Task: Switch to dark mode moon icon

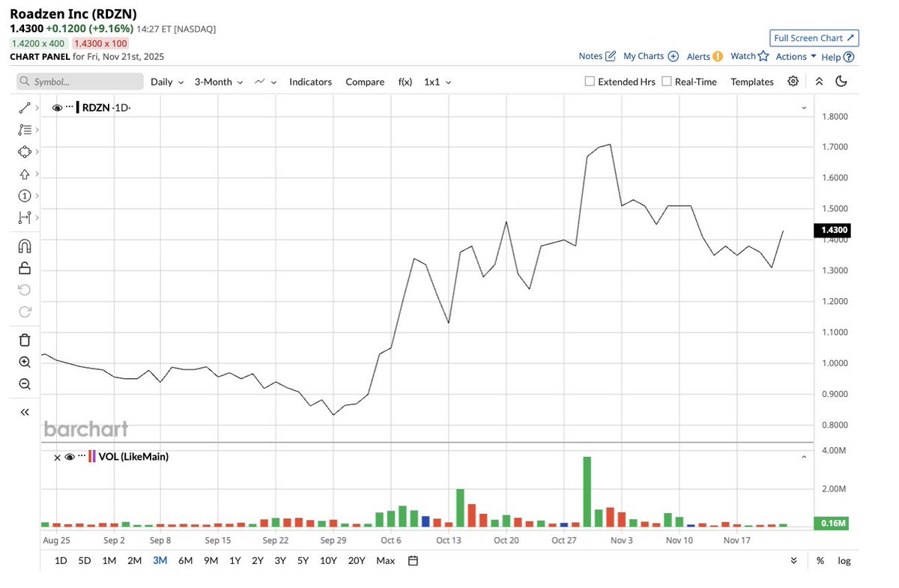Action: coord(841,82)
